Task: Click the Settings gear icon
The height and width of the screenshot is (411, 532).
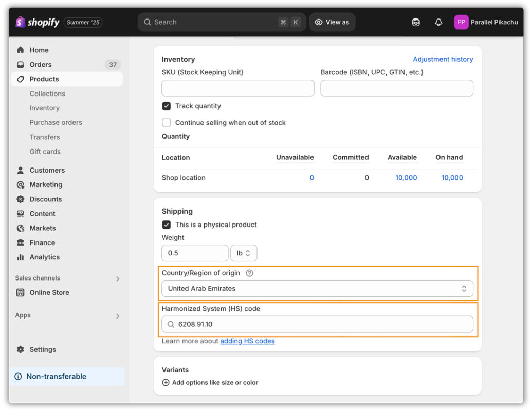Action: (21, 349)
